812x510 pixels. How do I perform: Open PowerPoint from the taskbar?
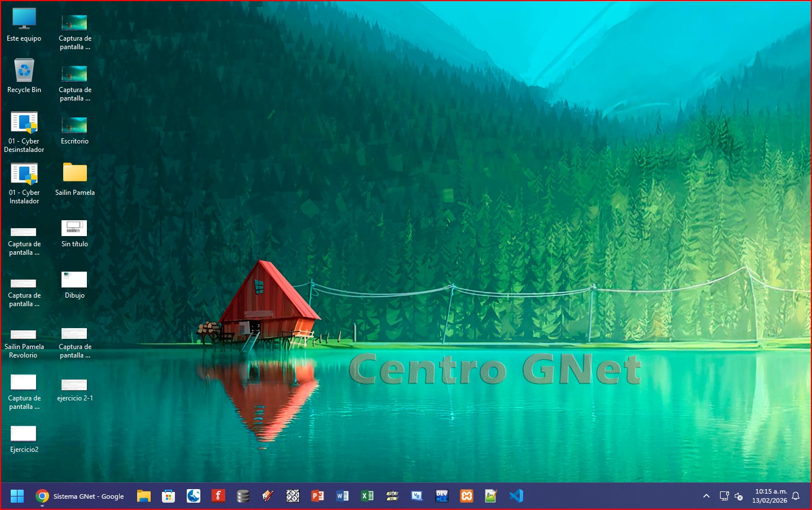(318, 496)
